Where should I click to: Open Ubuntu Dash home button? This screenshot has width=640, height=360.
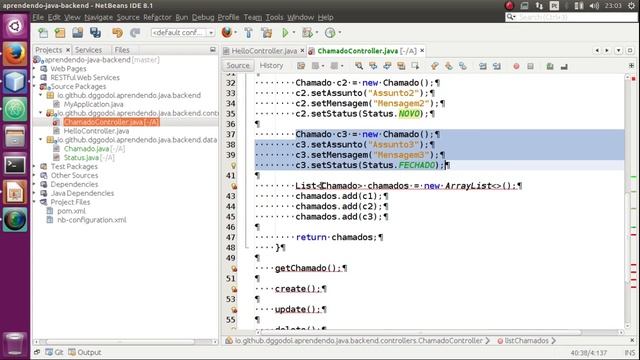click(x=15, y=27)
